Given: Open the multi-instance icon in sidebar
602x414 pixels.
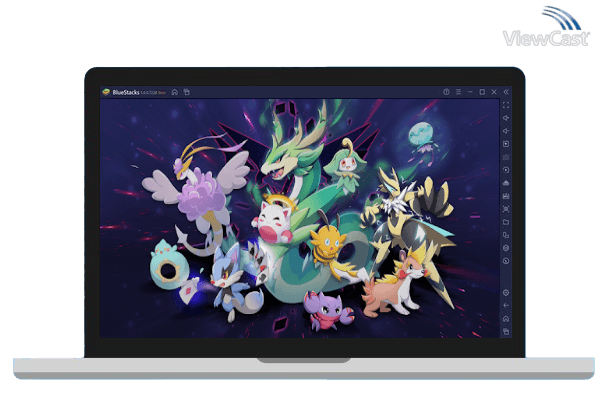Looking at the screenshot, I should [506, 235].
